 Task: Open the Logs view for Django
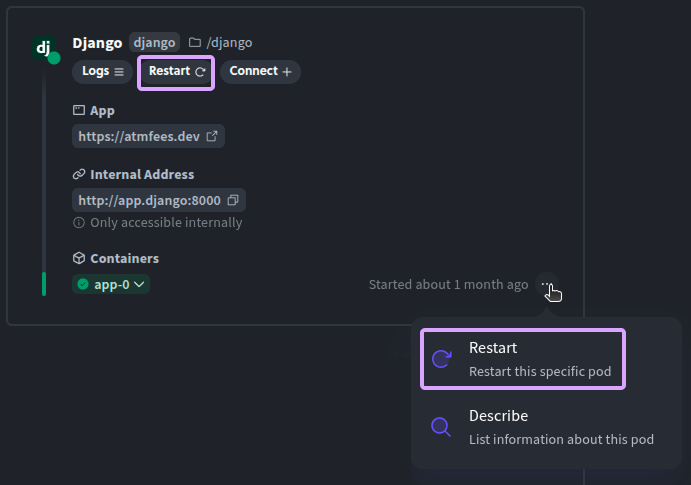[x=102, y=72]
